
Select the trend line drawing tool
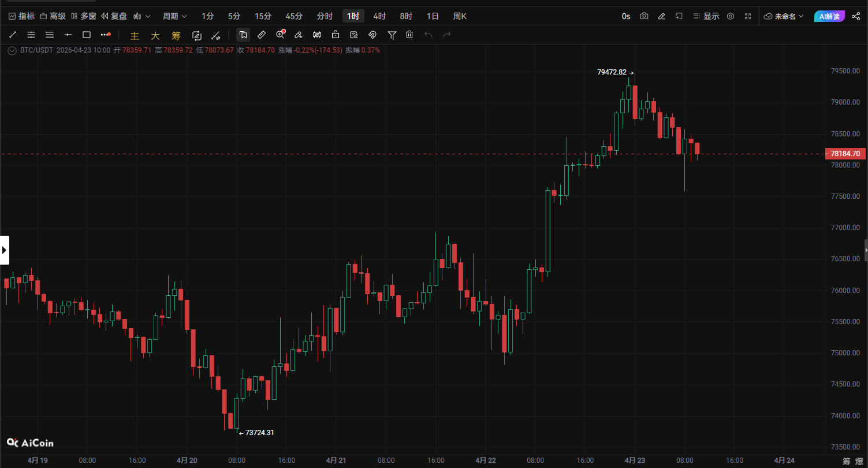[x=13, y=35]
